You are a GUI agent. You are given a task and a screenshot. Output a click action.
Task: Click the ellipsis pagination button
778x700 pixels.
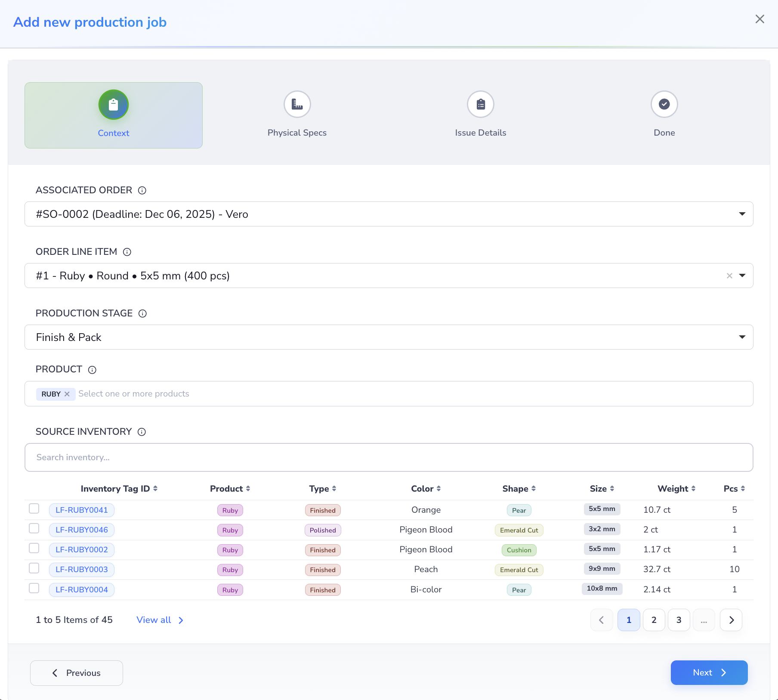704,620
